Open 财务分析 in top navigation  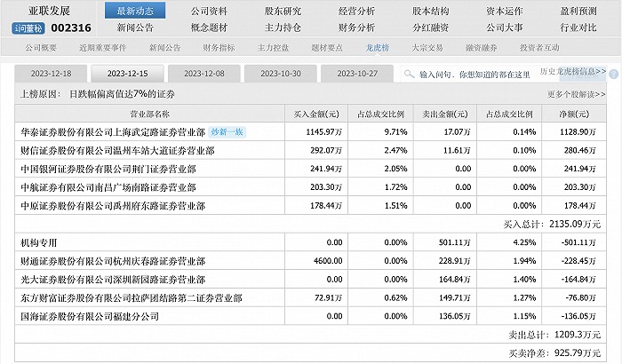tap(355, 28)
